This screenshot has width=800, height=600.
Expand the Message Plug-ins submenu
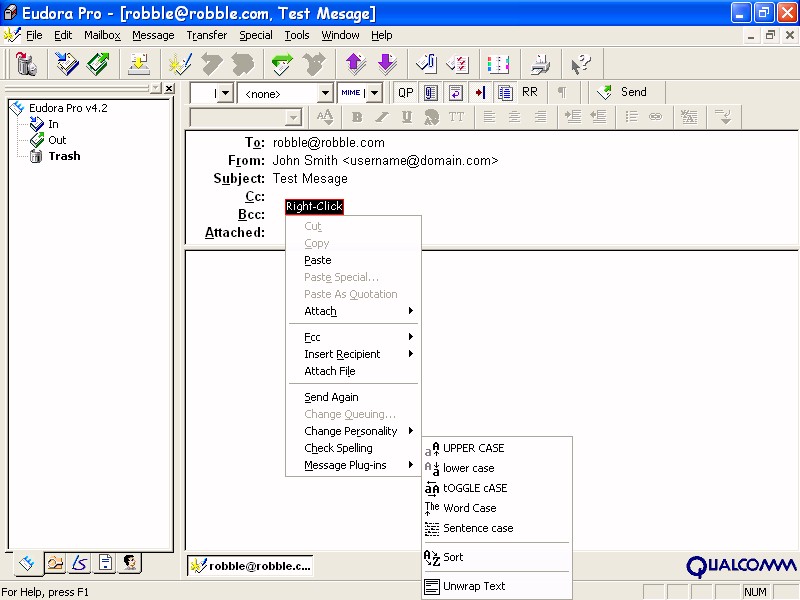(x=354, y=465)
